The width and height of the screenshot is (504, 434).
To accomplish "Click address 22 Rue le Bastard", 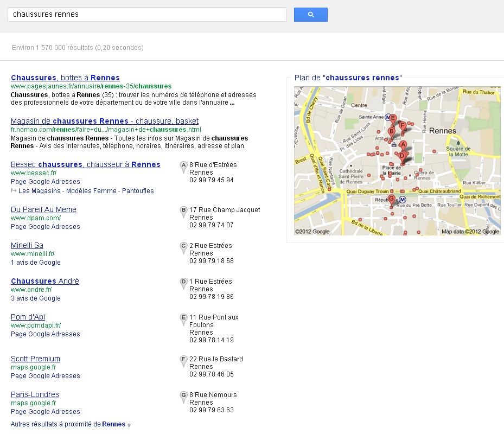I will (x=216, y=359).
